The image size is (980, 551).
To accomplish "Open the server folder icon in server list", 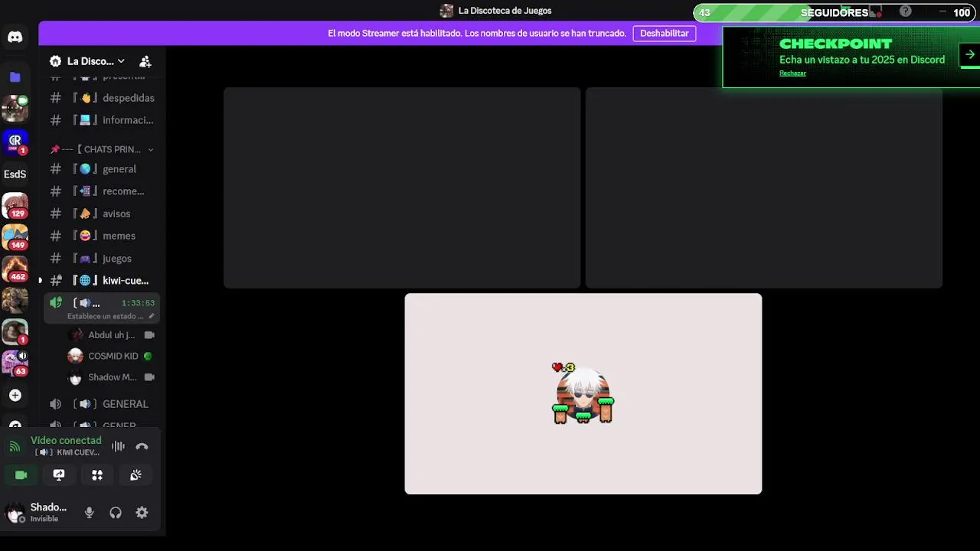I will pos(15,77).
